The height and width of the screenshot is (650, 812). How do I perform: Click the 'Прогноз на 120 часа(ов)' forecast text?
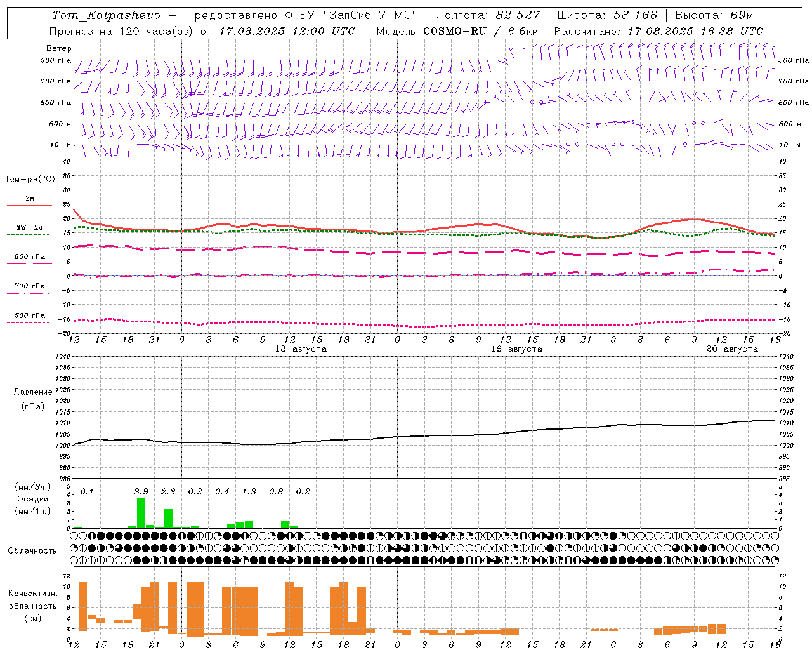122,31
